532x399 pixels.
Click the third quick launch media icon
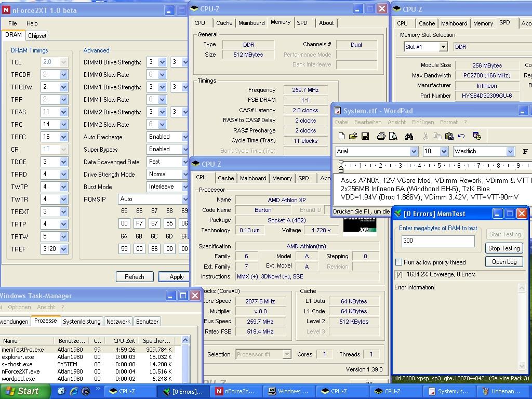pos(86,391)
